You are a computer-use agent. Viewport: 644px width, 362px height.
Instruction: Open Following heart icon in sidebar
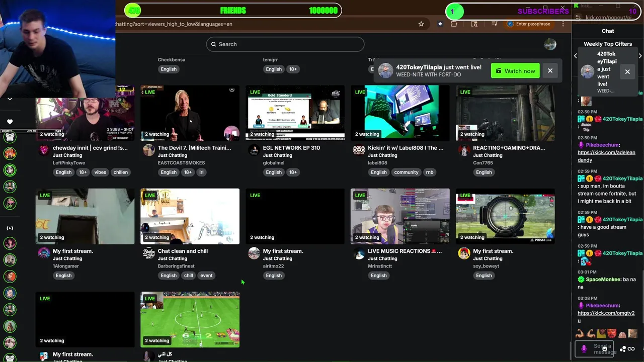[x=10, y=122]
